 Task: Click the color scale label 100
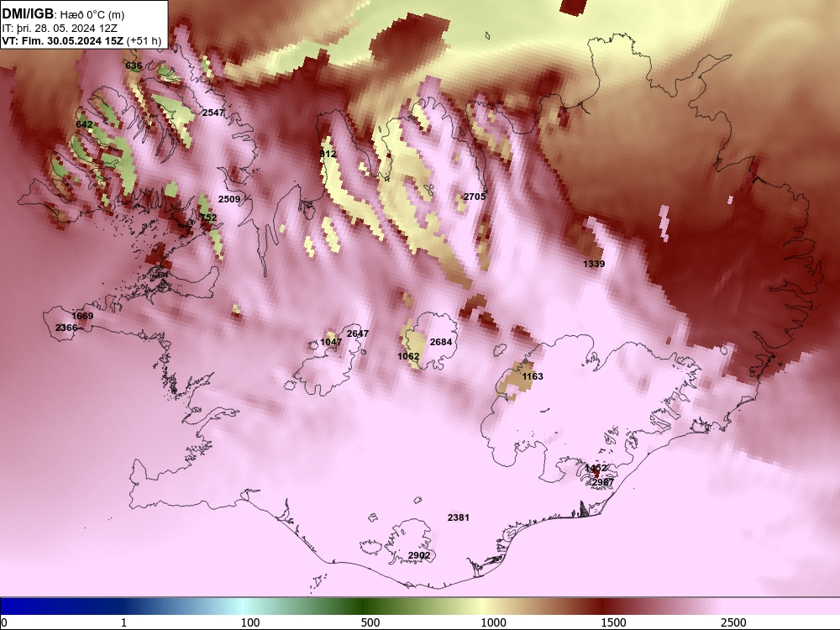point(250,623)
